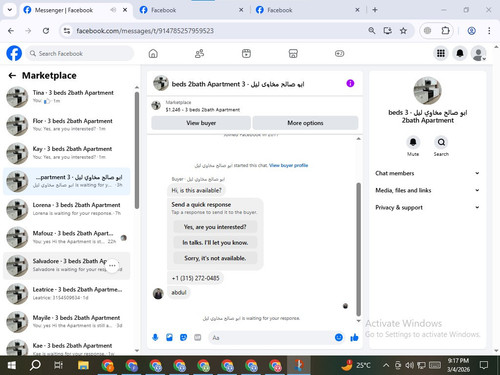Open the Windows Start menu

pos(12,365)
